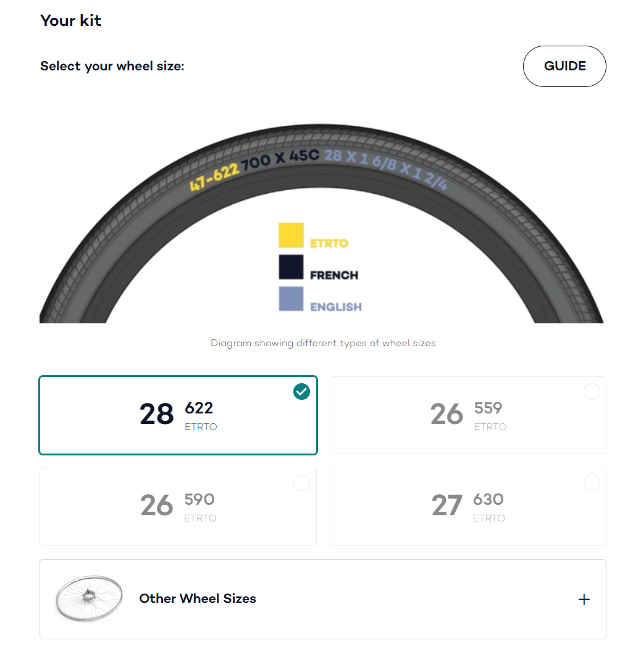This screenshot has width=633, height=672.
Task: Click the bicycle wheel thumbnail image
Action: point(89,599)
